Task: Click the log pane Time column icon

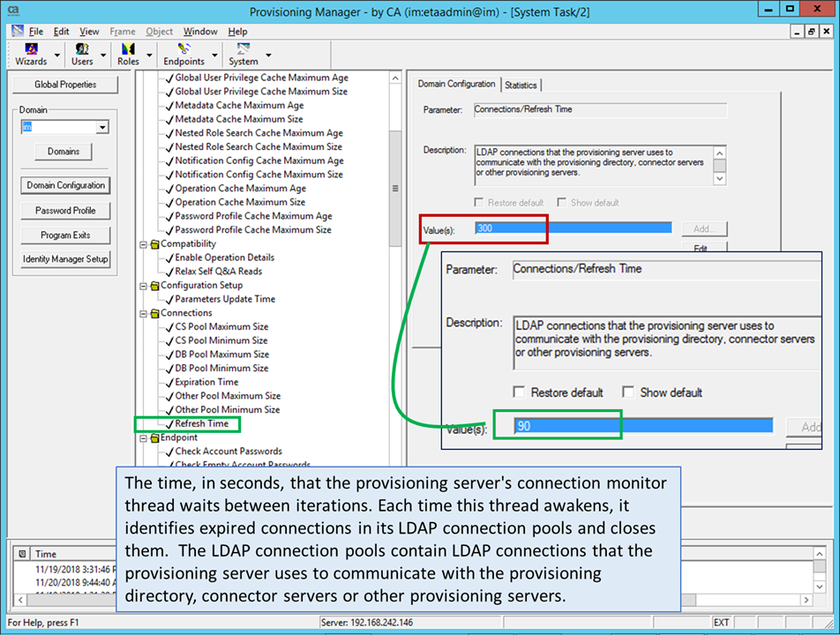Action: [22, 554]
